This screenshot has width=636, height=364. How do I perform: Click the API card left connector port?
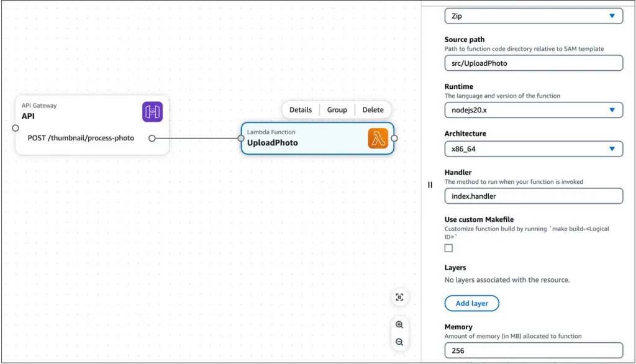(x=16, y=128)
